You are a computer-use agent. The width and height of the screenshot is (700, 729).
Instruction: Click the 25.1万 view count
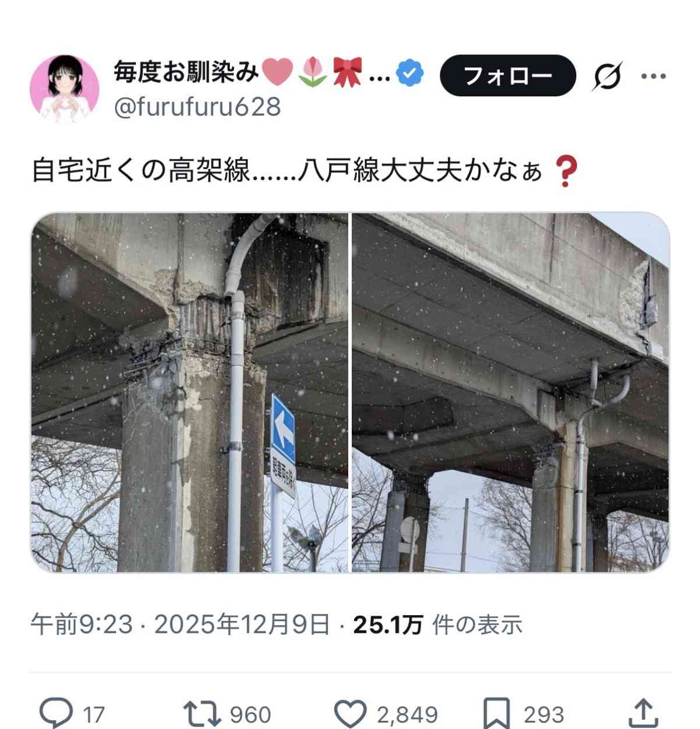(388, 625)
